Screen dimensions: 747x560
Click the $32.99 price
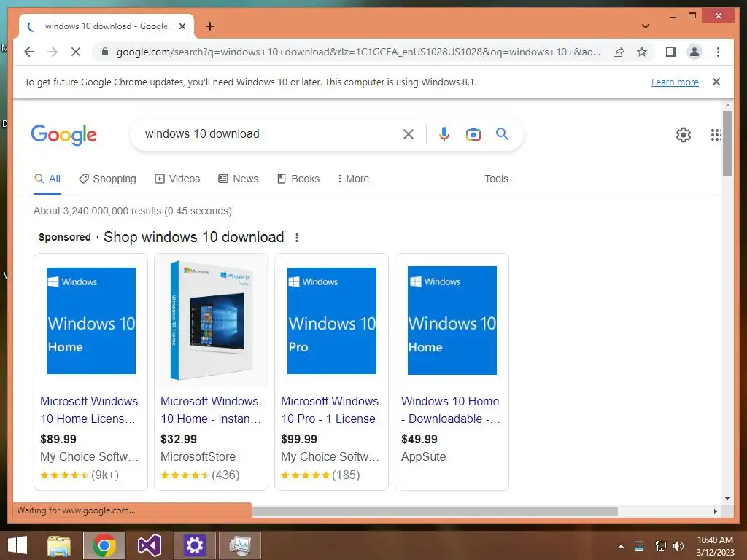[x=179, y=439]
